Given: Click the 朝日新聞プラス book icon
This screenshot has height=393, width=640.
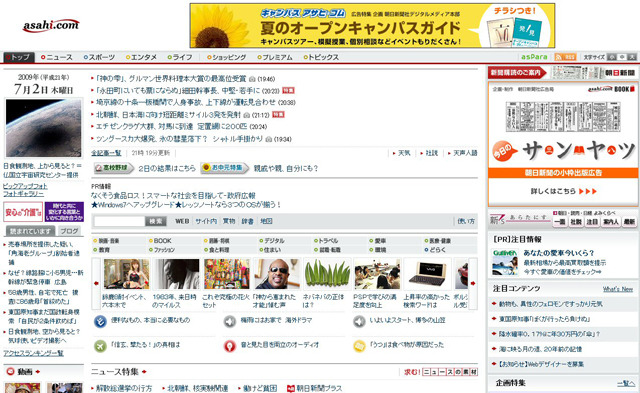Looking at the screenshot, I should (x=291, y=389).
